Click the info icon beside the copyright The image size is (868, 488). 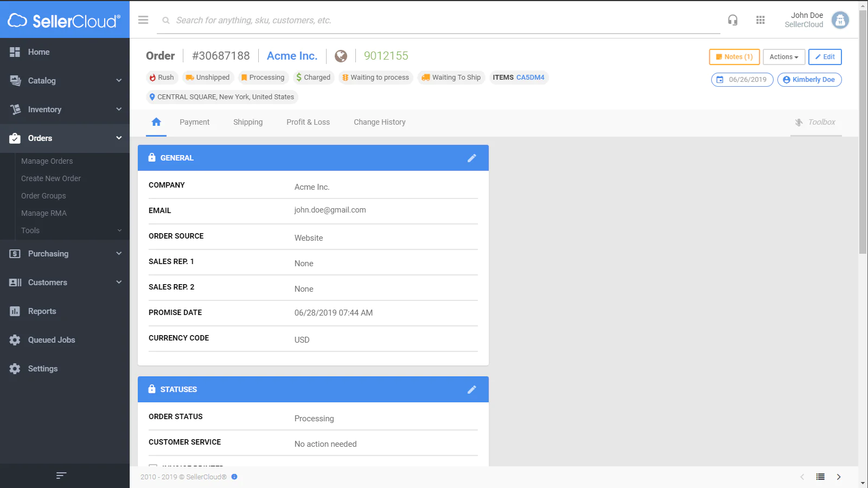234,477
